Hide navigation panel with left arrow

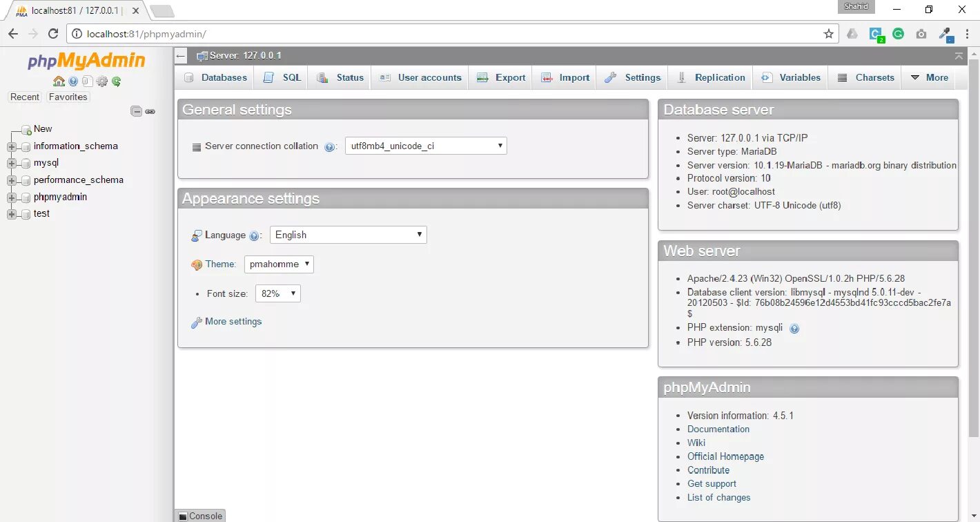(x=181, y=56)
